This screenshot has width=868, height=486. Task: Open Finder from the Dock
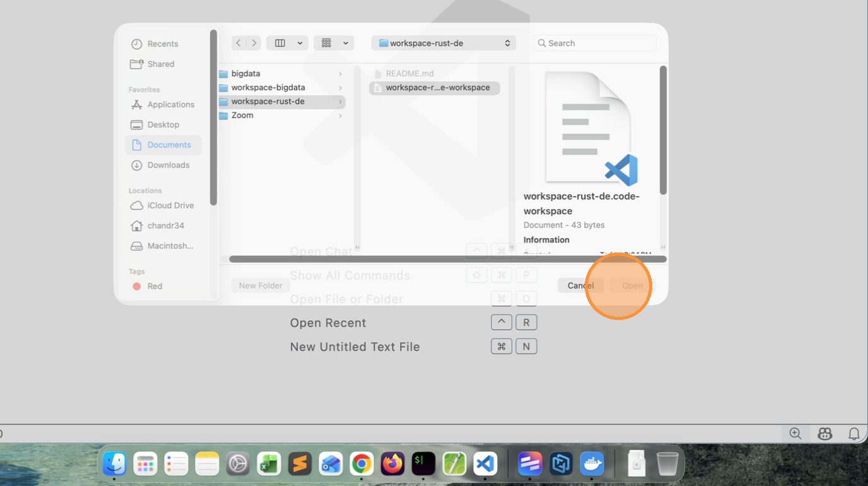pos(114,464)
